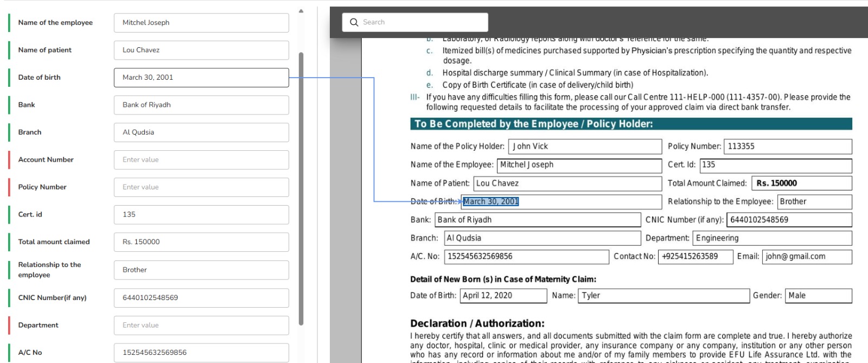
Task: Select the A/C No field
Action: click(201, 353)
